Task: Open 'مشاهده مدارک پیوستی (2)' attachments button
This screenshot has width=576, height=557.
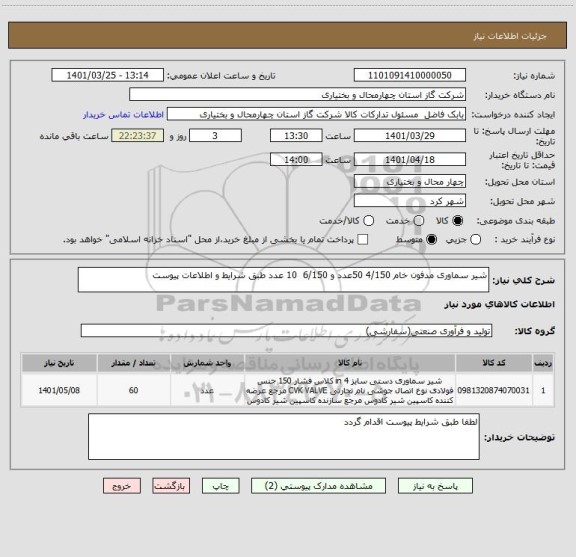Action: click(318, 486)
